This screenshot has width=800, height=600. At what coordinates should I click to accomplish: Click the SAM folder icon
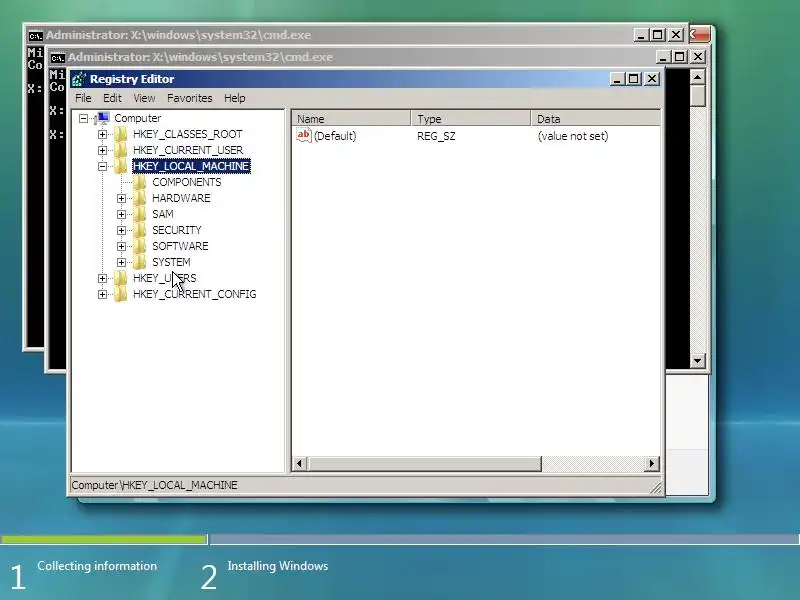click(x=140, y=214)
